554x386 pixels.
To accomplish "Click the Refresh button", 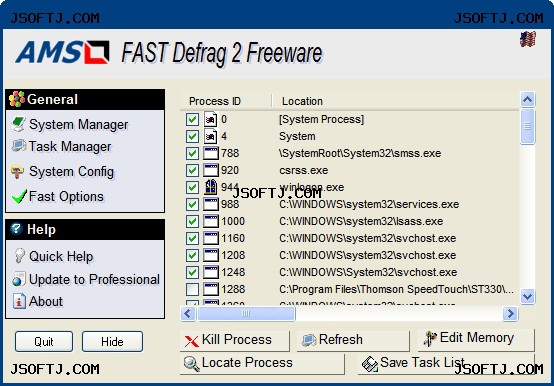I will [353, 340].
